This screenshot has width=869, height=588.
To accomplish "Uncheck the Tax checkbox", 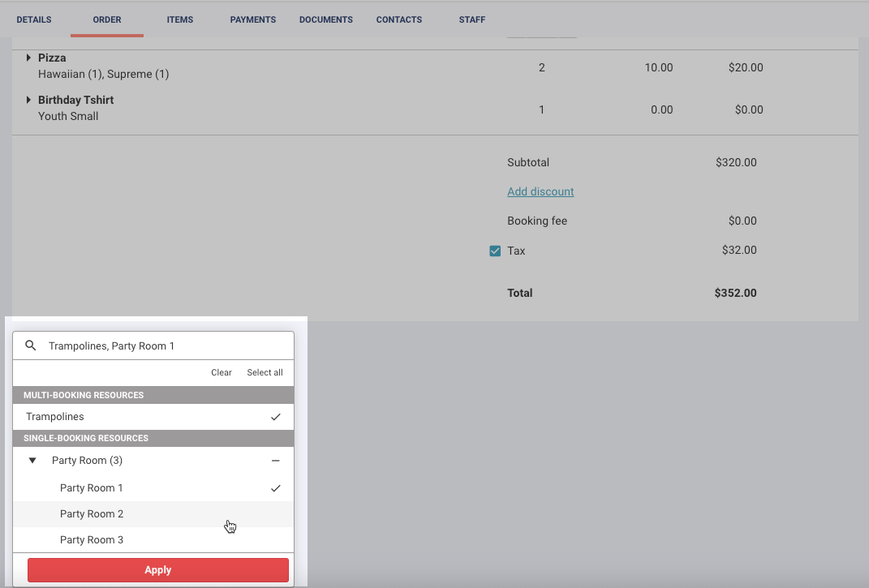I will click(495, 251).
